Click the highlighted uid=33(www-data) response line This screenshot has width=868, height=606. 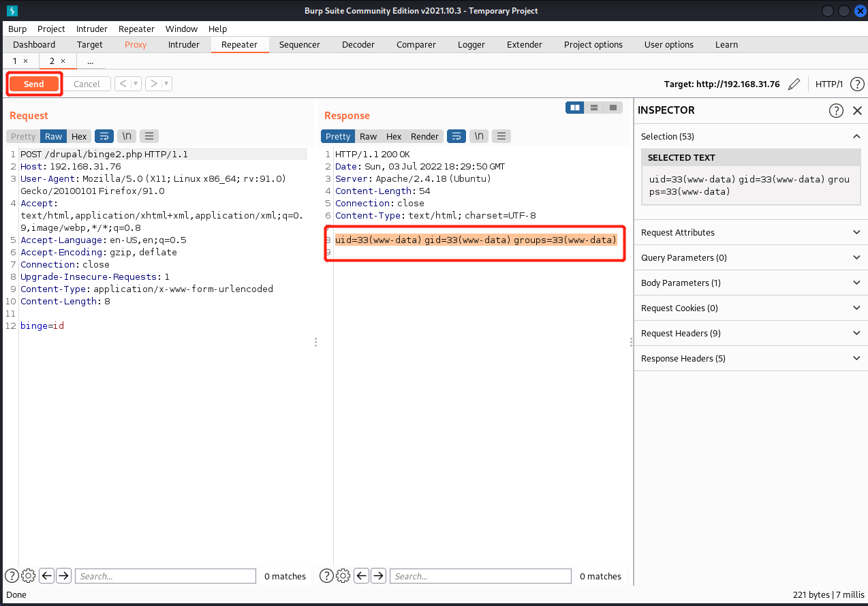pyautogui.click(x=476, y=240)
